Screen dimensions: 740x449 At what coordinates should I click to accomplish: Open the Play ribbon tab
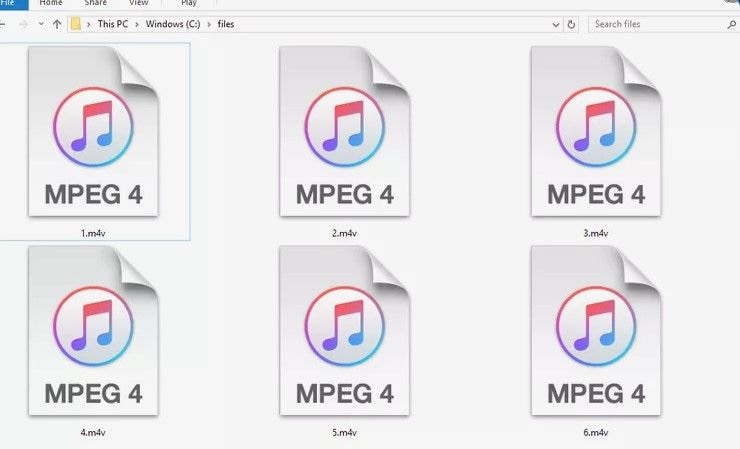[189, 3]
